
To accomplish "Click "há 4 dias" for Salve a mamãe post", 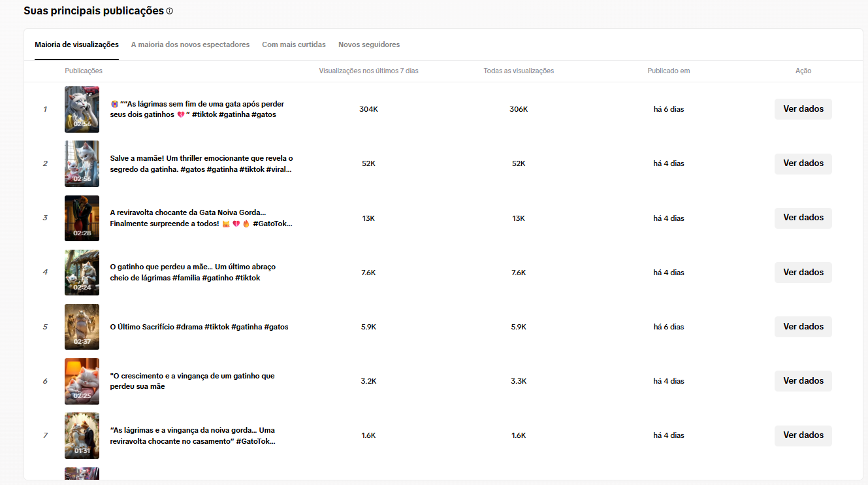I will pos(669,163).
